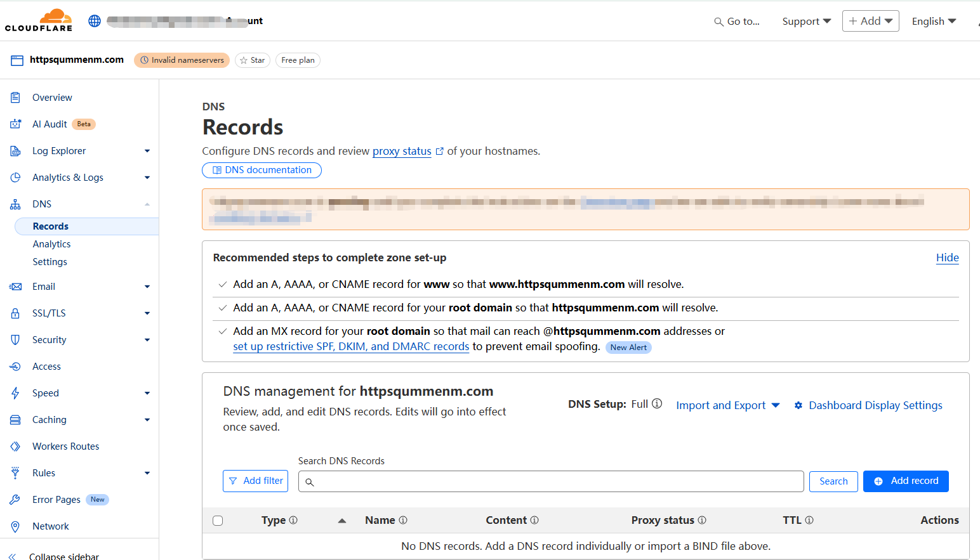Tick the select-all records checkbox
Viewport: 980px width, 560px height.
click(x=218, y=521)
